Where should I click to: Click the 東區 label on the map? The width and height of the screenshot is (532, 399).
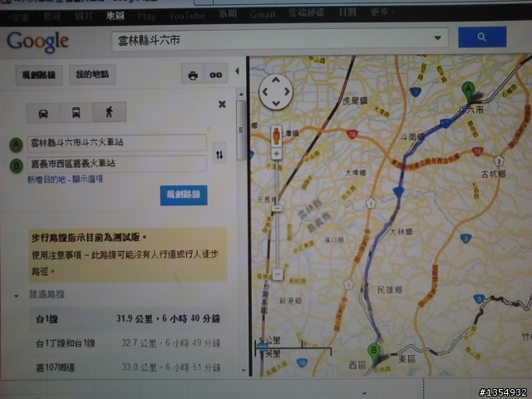click(x=406, y=359)
